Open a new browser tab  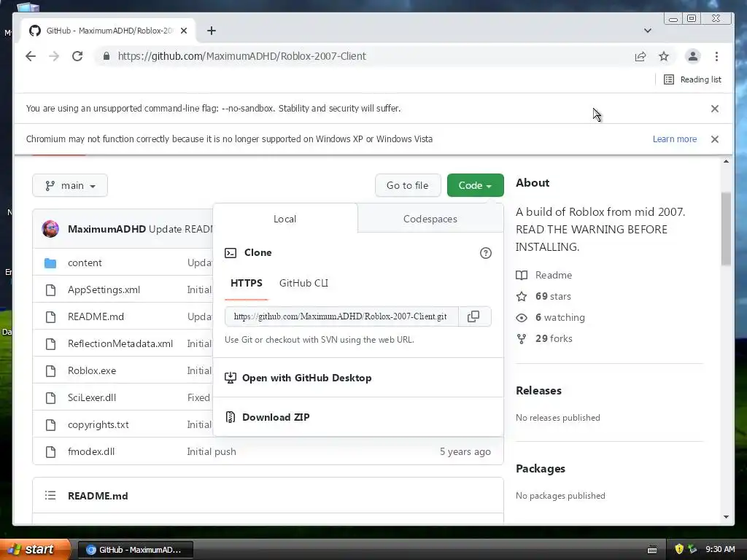coord(212,31)
